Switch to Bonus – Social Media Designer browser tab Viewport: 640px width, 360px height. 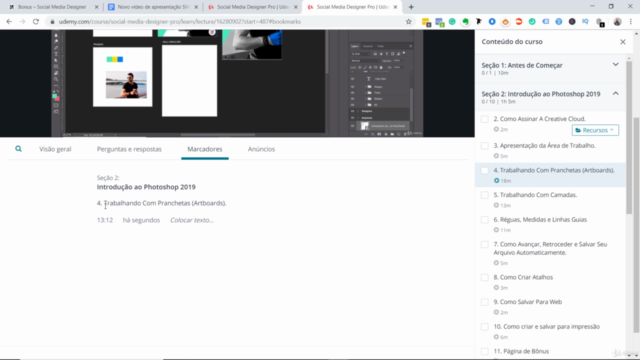tap(52, 7)
